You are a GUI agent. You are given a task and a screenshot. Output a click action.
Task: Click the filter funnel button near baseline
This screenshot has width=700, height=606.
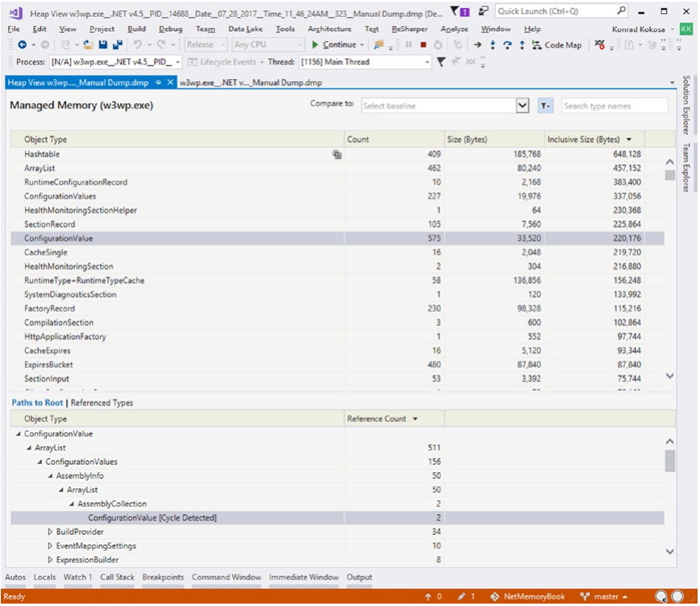point(545,106)
